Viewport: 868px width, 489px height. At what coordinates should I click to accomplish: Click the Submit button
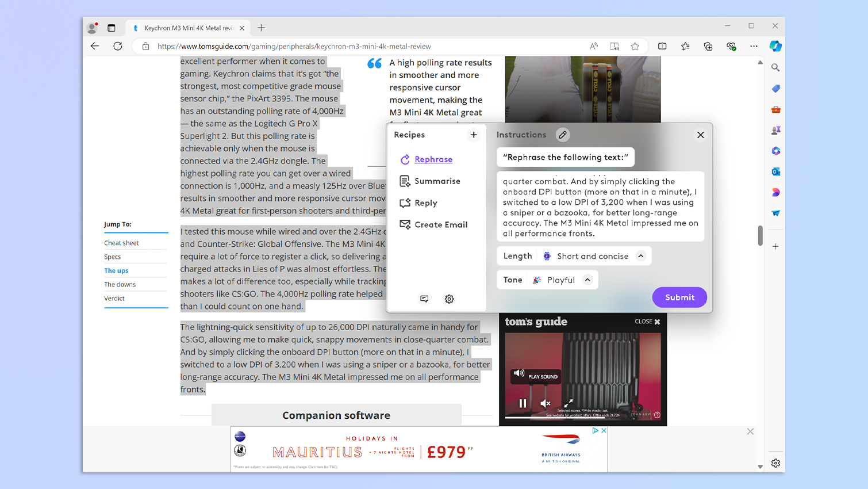pyautogui.click(x=679, y=297)
